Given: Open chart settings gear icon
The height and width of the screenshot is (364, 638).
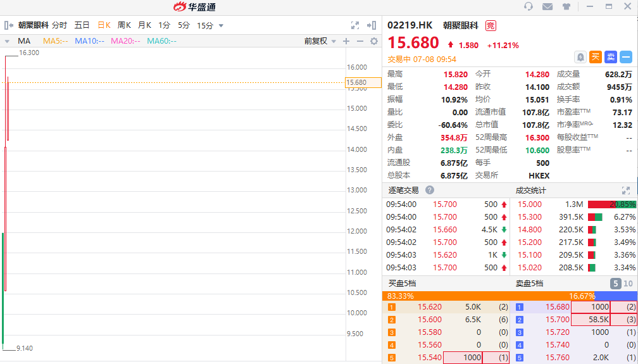Looking at the screenshot, I should pyautogui.click(x=373, y=41).
